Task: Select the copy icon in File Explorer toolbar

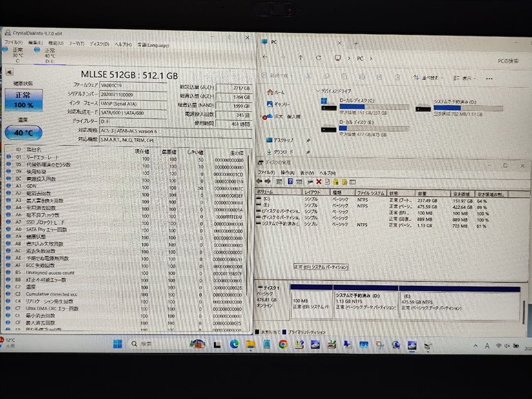Action: click(326, 78)
